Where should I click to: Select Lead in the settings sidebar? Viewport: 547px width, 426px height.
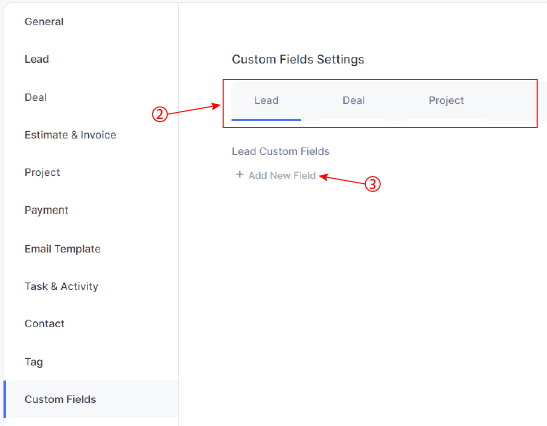[x=37, y=59]
